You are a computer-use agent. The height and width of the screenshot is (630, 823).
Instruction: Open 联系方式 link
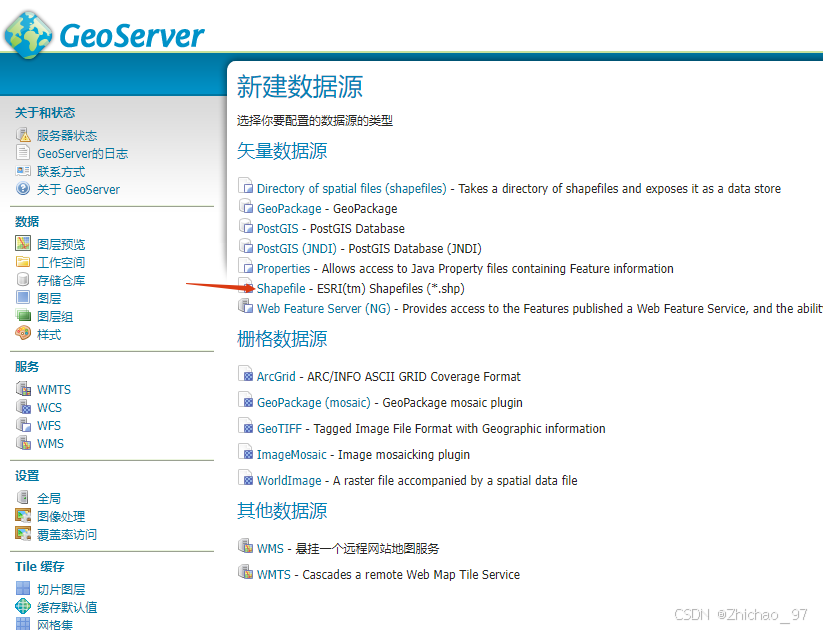coord(61,172)
